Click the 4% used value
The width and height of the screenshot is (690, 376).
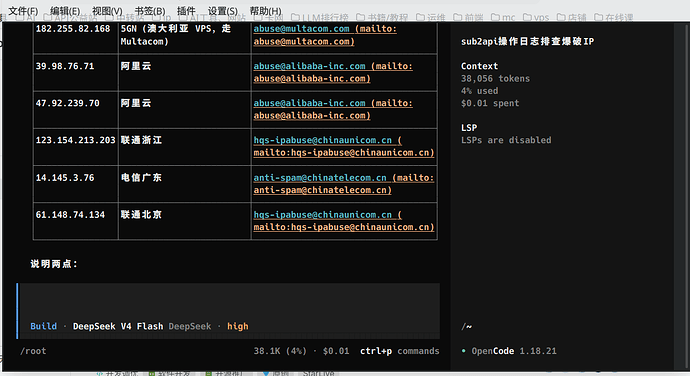(479, 91)
